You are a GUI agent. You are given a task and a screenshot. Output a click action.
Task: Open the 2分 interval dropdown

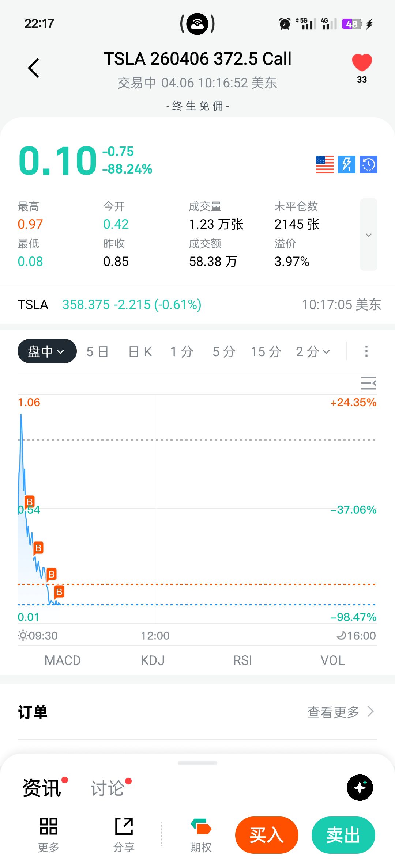(x=313, y=352)
